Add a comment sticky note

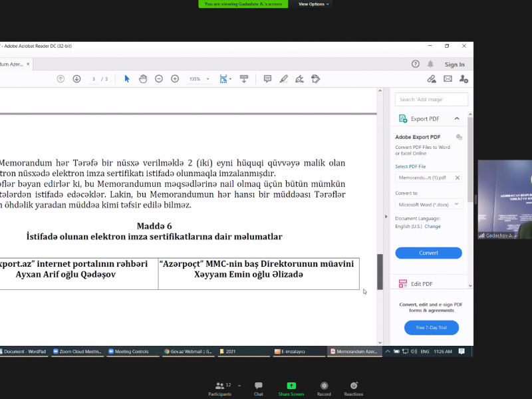pos(267,79)
